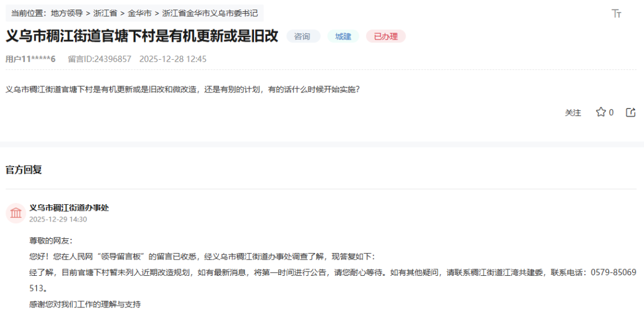Viewport: 644px width, 323px height.
Task: Star this message to favorite it
Action: pos(600,112)
